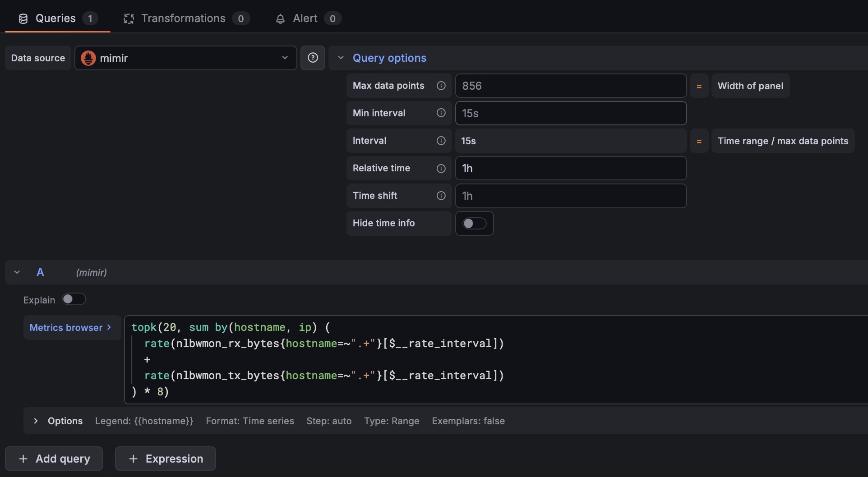Open the mimir data source dropdown
The height and width of the screenshot is (477, 868).
[x=185, y=58]
